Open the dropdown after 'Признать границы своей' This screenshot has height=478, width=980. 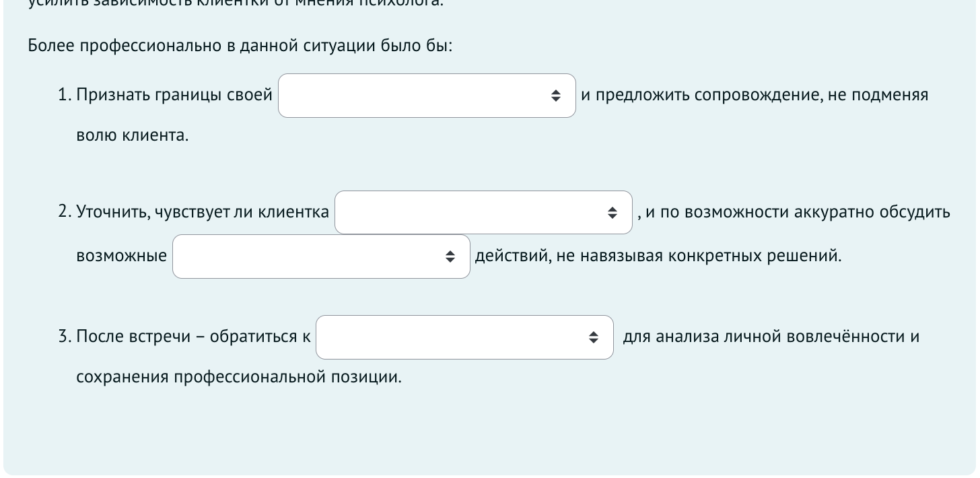click(427, 96)
